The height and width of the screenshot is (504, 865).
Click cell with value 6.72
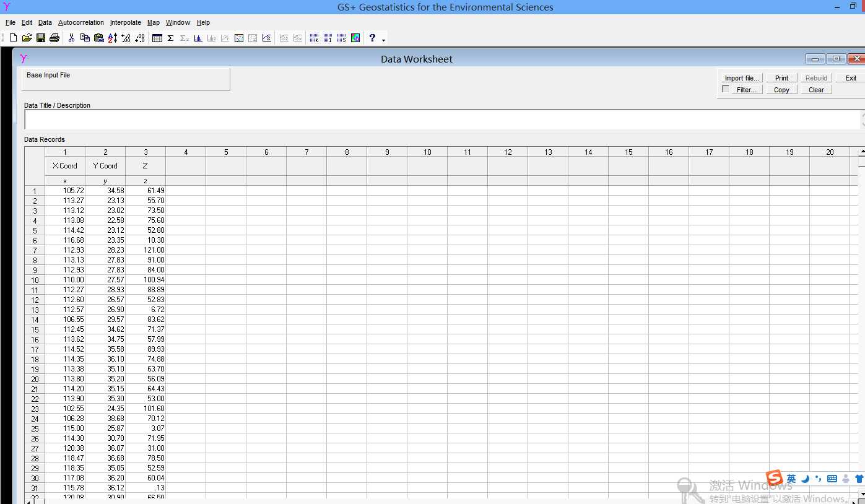pyautogui.click(x=146, y=310)
